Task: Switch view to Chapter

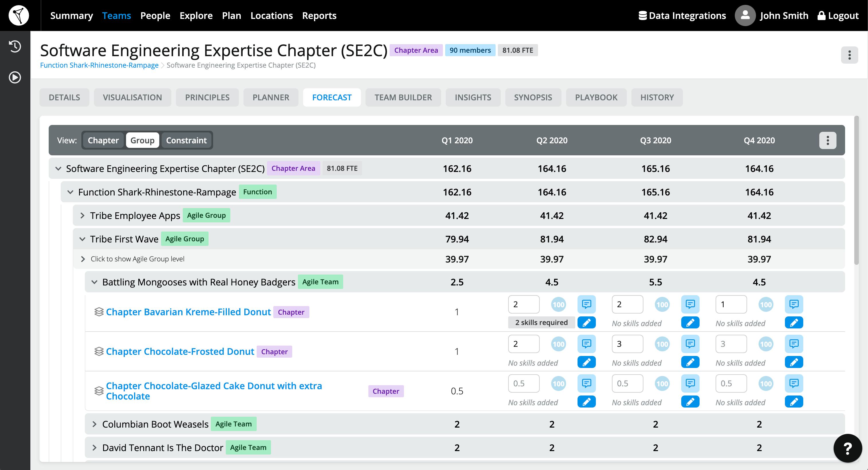Action: [x=103, y=140]
